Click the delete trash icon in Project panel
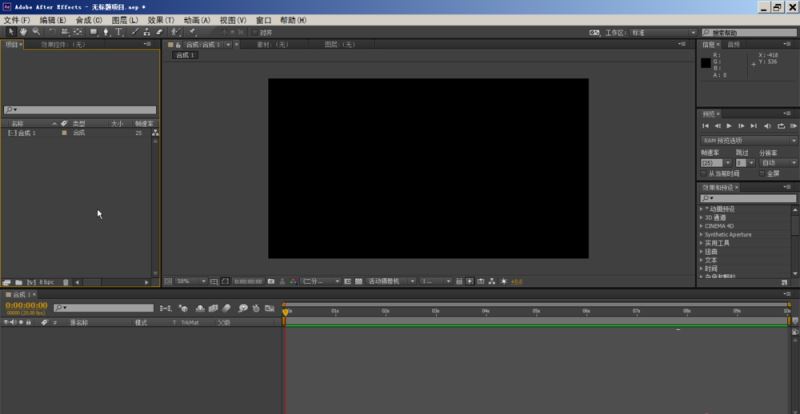The image size is (800, 414). click(65, 282)
